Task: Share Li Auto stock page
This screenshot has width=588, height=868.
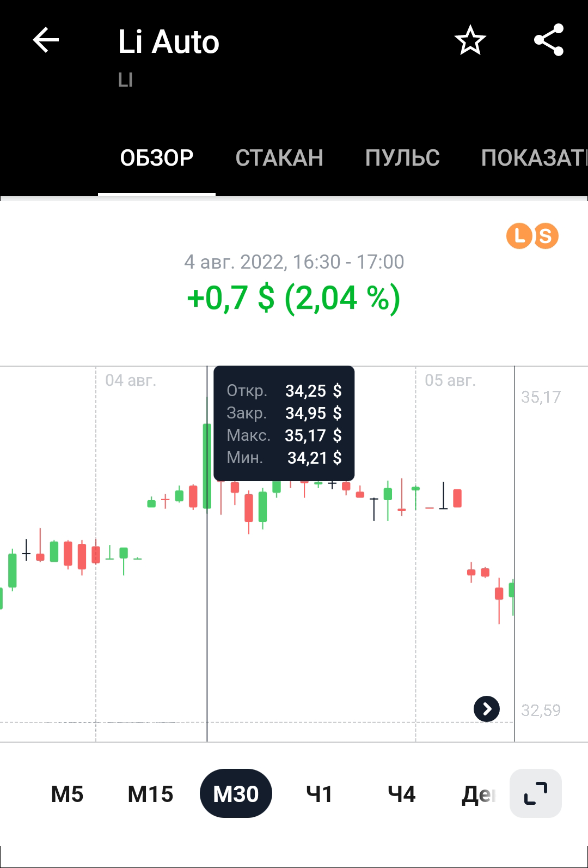Action: tap(549, 40)
